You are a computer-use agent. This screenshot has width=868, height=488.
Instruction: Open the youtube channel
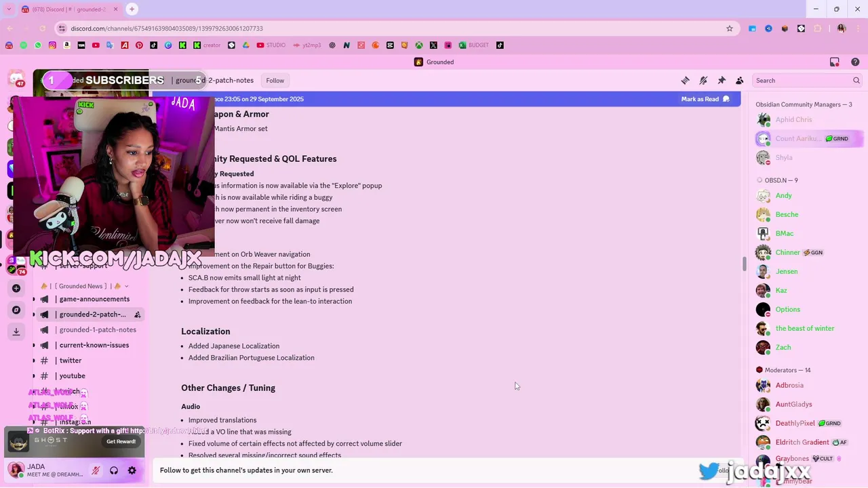(x=89, y=375)
